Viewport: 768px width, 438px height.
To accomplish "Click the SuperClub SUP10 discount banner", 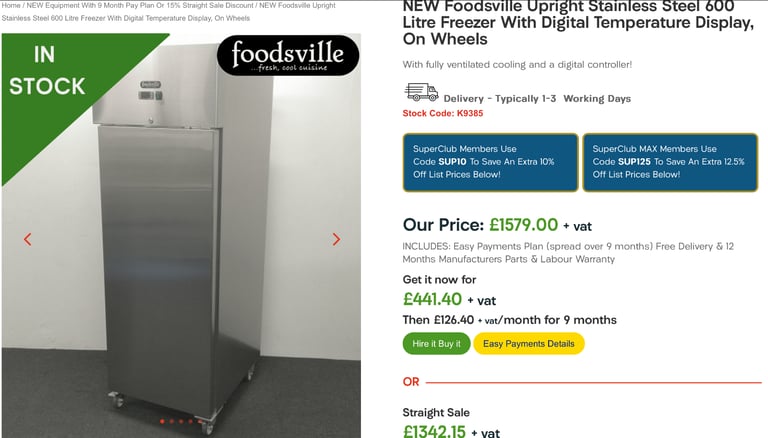I will click(490, 162).
